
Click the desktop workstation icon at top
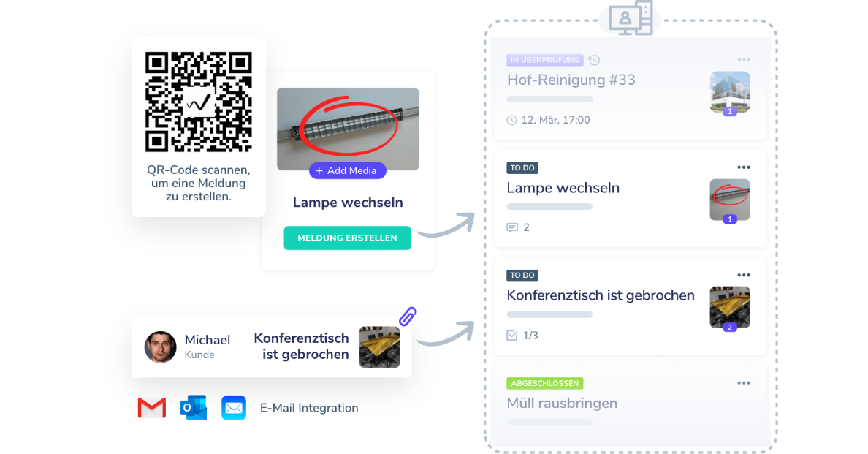pos(631,18)
